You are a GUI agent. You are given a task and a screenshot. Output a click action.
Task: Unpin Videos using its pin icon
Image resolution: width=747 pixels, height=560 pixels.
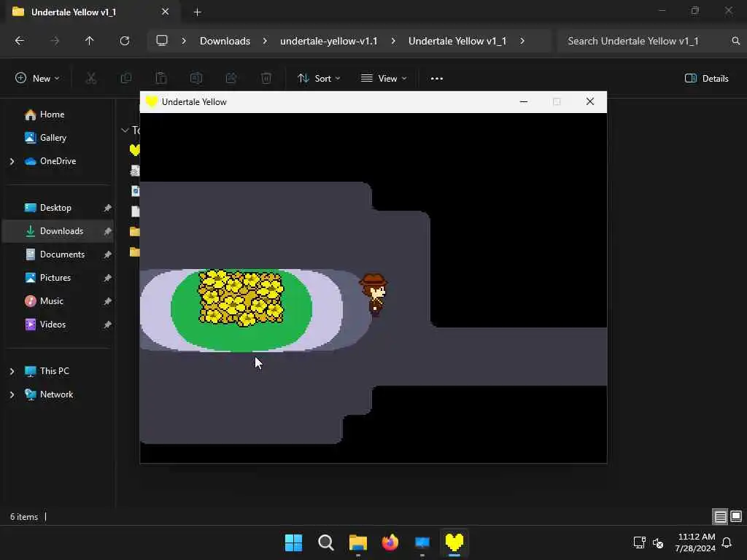tap(108, 324)
